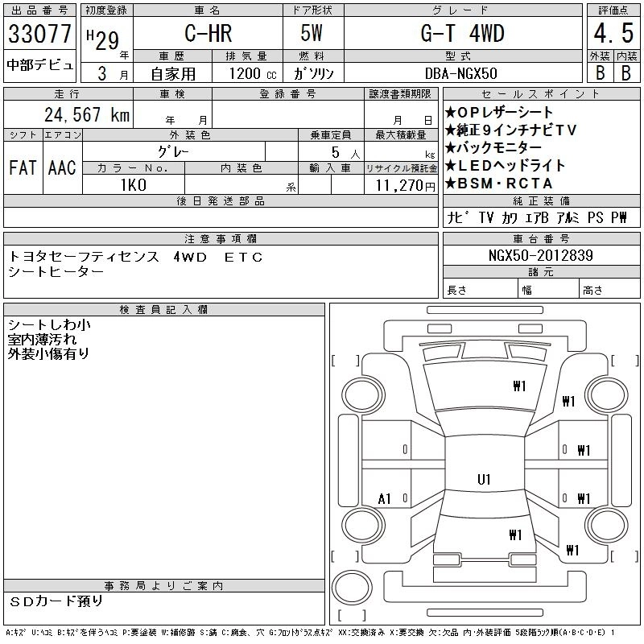Select the grade G-T 4WD
Screen dimensions: 644x644
[x=462, y=33]
